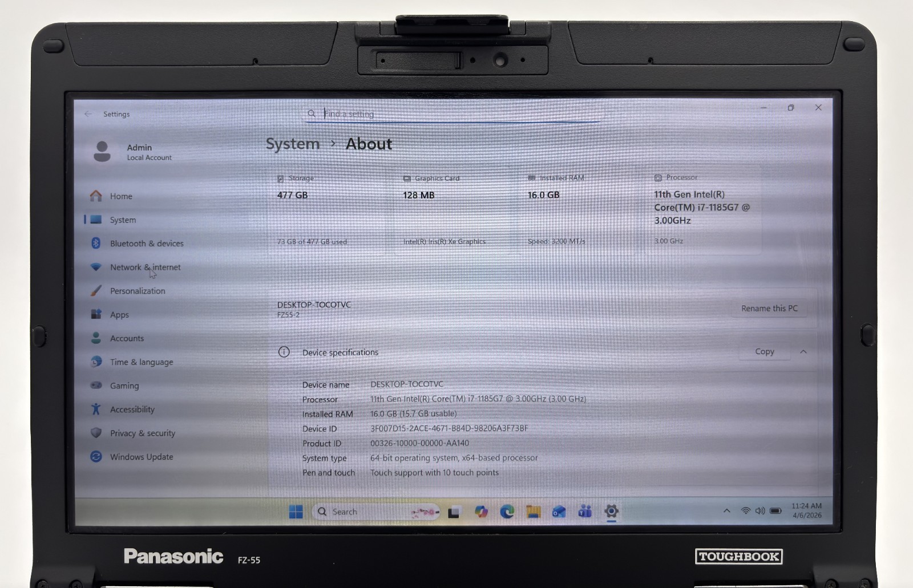Launch Copilot from the taskbar

pyautogui.click(x=481, y=512)
